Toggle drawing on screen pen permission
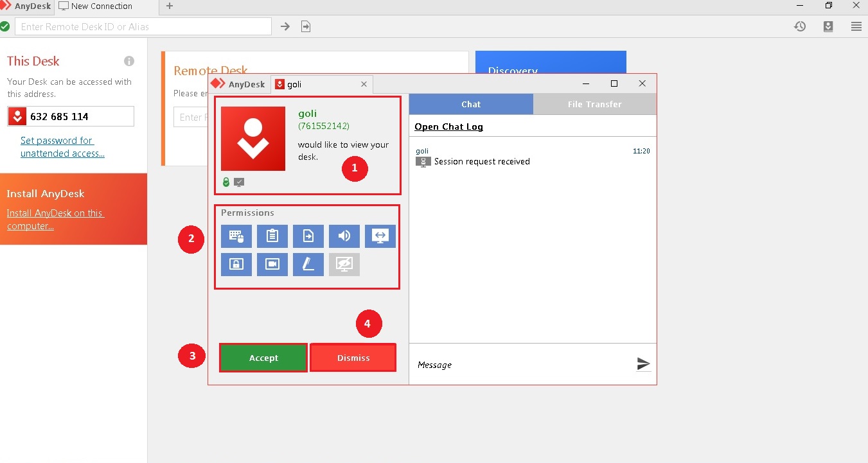This screenshot has width=868, height=463. 308,265
